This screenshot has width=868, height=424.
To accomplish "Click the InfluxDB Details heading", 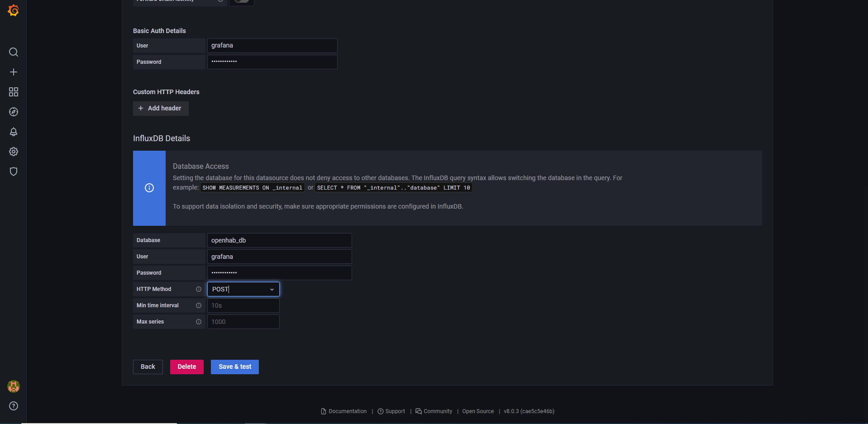I will pos(162,138).
